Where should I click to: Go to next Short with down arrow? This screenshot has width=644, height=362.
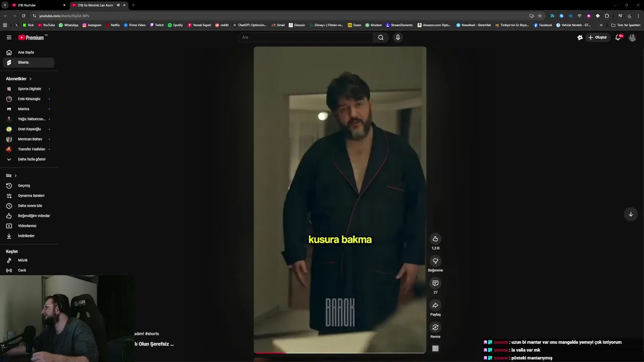click(630, 214)
